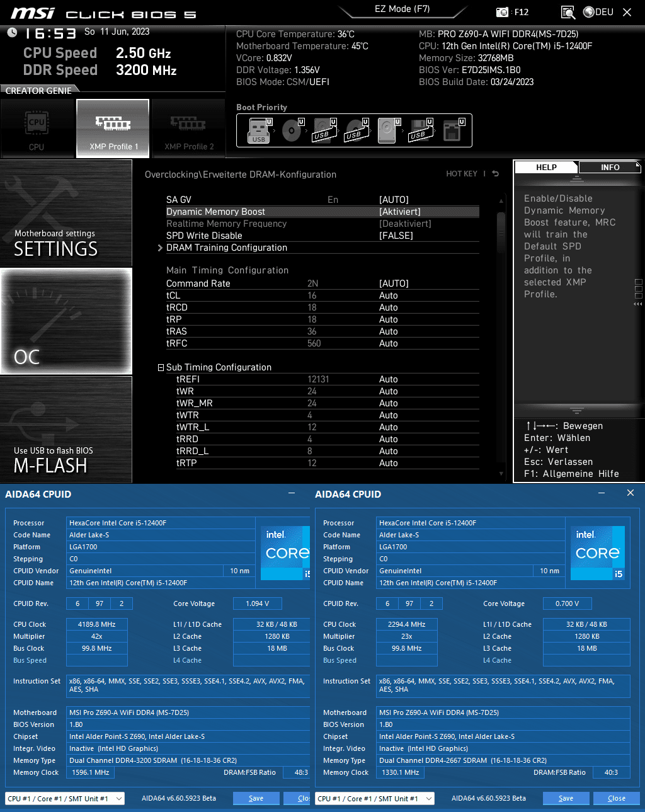Click the 1330.1 MHz Memory Clock value
Image resolution: width=645 pixels, height=812 pixels.
tap(400, 772)
